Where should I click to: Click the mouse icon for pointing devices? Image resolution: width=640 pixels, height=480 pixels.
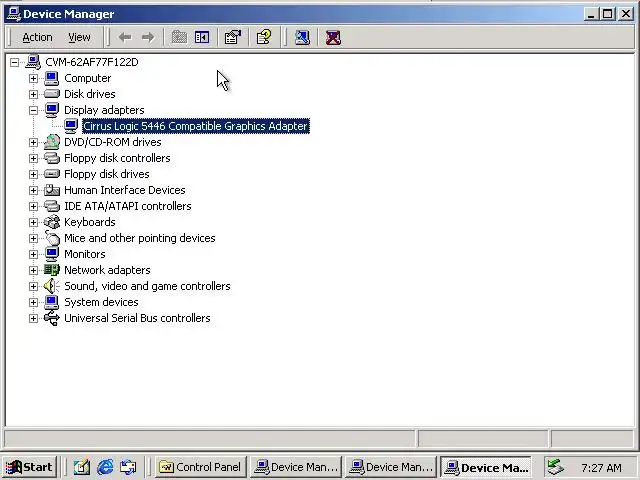[x=52, y=238]
